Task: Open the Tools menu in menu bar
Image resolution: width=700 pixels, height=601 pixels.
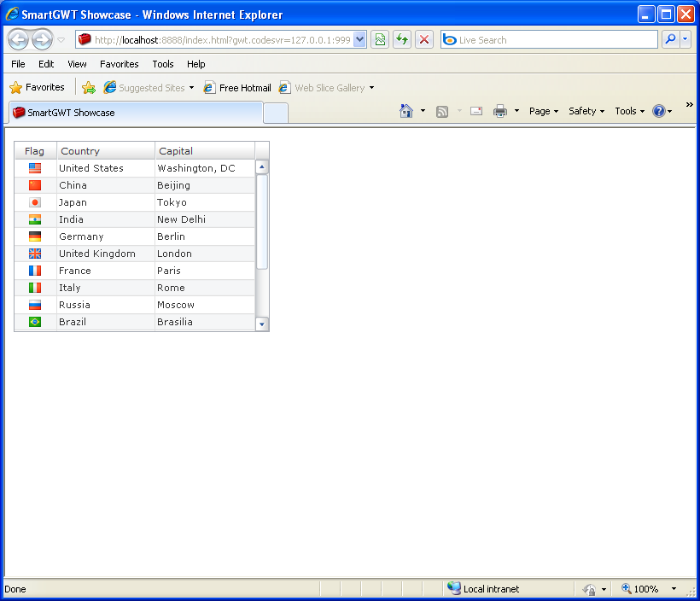Action: (x=163, y=64)
